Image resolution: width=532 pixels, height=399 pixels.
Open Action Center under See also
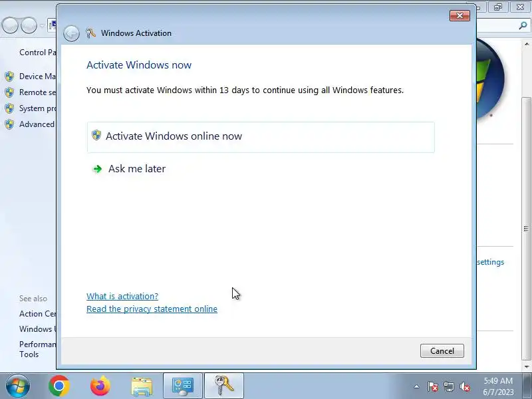click(x=37, y=314)
